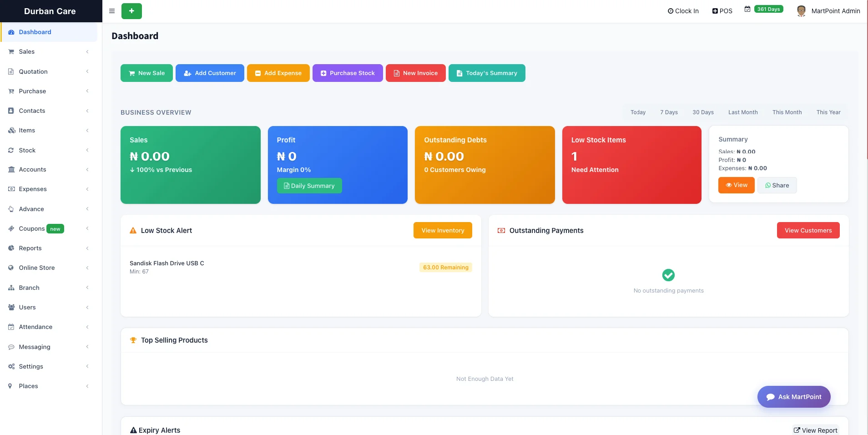Expand the Advance menu chevron
The height and width of the screenshot is (435, 868).
tap(87, 209)
